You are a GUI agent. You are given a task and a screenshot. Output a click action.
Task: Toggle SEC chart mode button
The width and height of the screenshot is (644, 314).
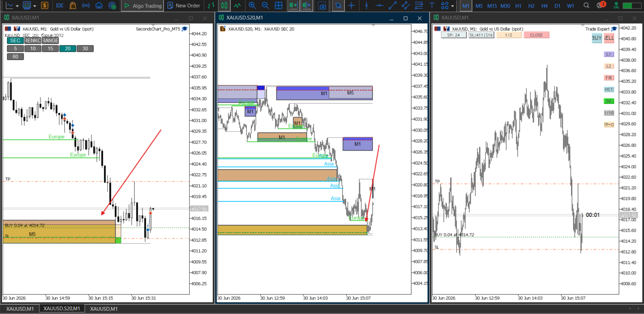[x=15, y=41]
